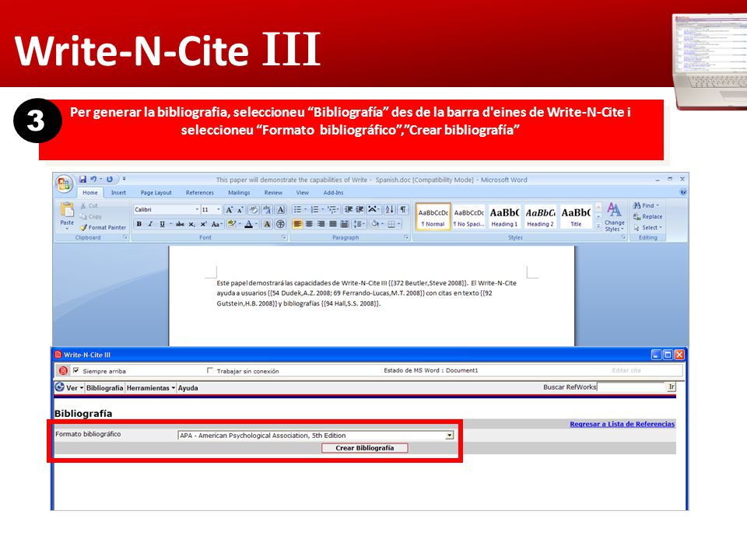Click Center alignment icon
Viewport: 747px width, 560px height.
coord(309,224)
